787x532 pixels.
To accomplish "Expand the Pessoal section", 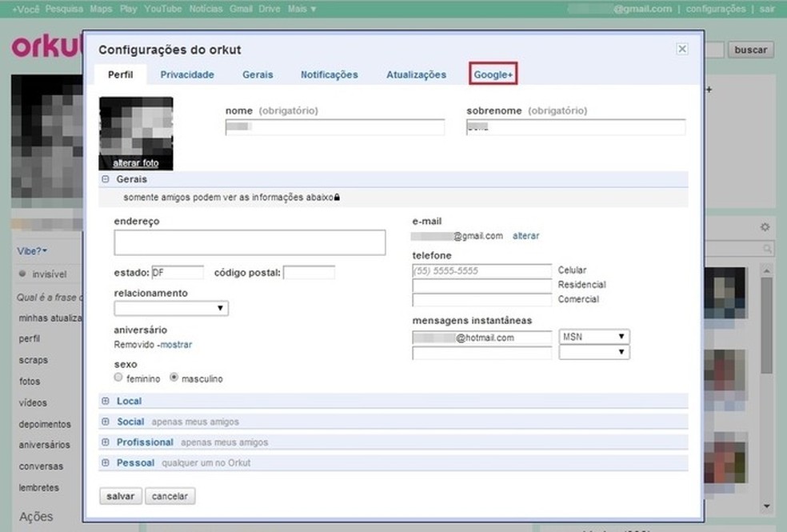I will click(x=106, y=462).
